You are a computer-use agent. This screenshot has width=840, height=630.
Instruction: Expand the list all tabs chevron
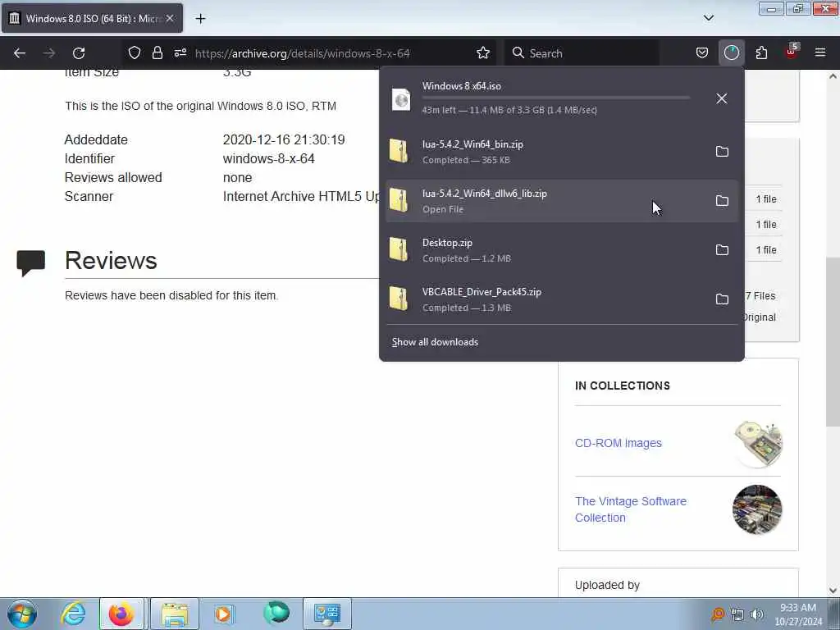click(708, 18)
